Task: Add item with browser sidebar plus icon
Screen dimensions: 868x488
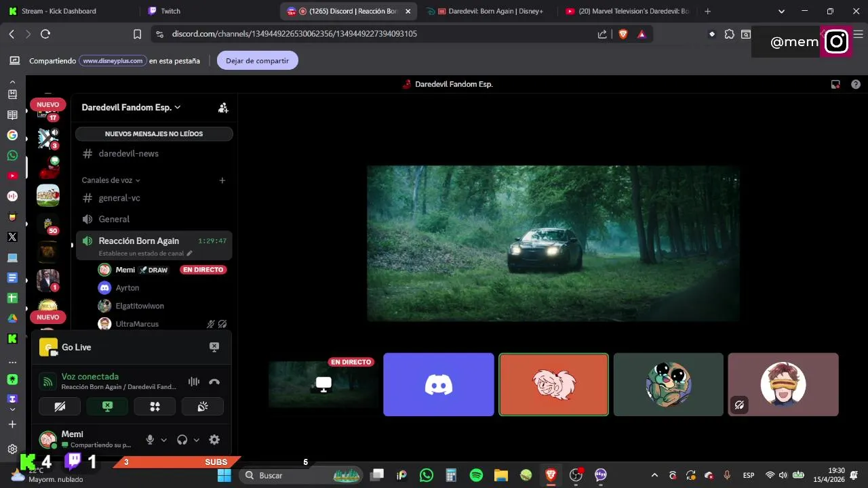Action: (12, 424)
